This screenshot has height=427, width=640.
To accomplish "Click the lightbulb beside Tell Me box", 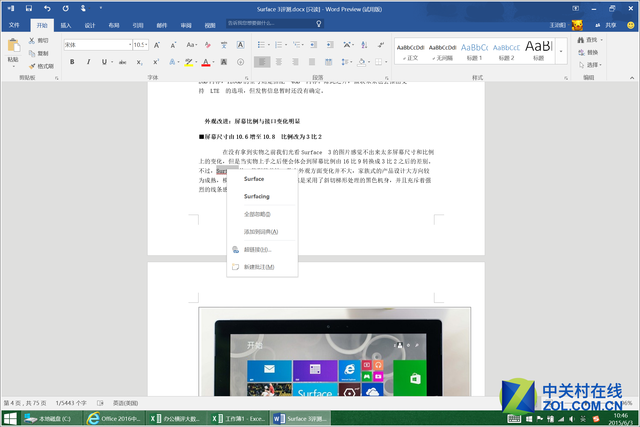I will click(x=319, y=24).
